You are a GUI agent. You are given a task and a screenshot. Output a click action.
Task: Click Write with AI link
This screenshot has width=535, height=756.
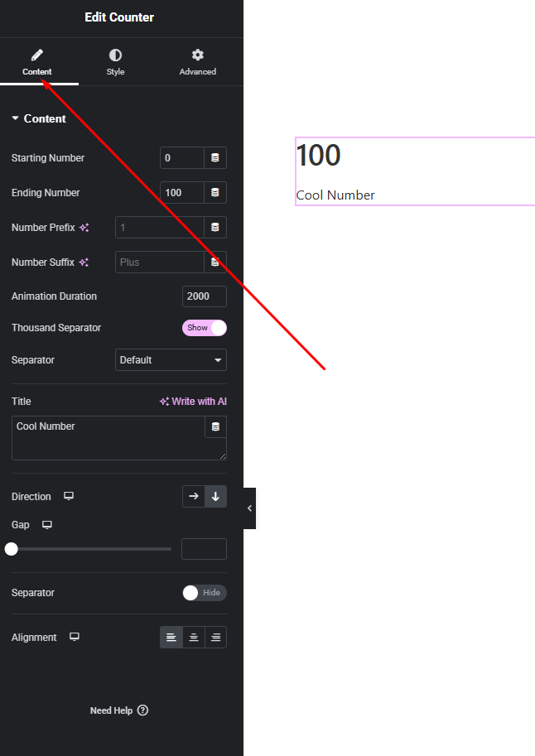coord(193,402)
